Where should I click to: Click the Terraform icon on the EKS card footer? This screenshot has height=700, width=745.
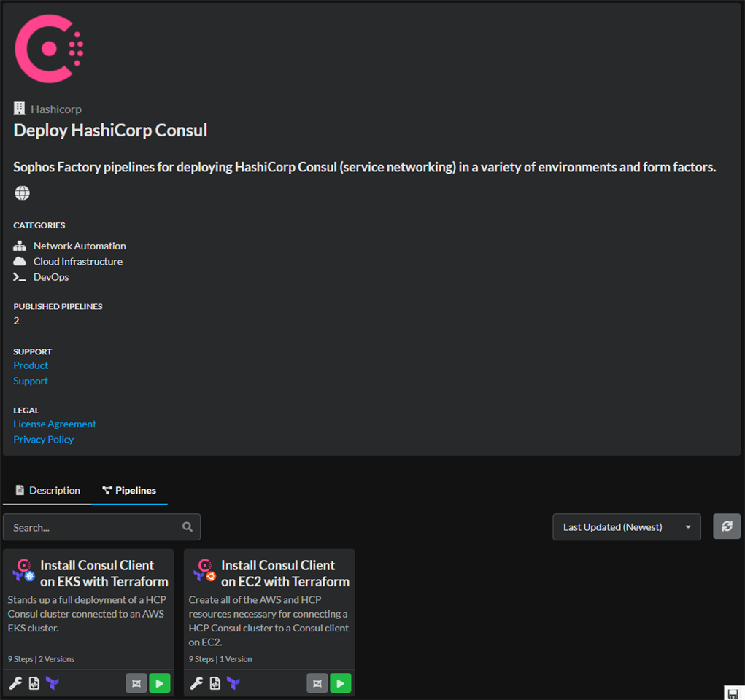(53, 683)
